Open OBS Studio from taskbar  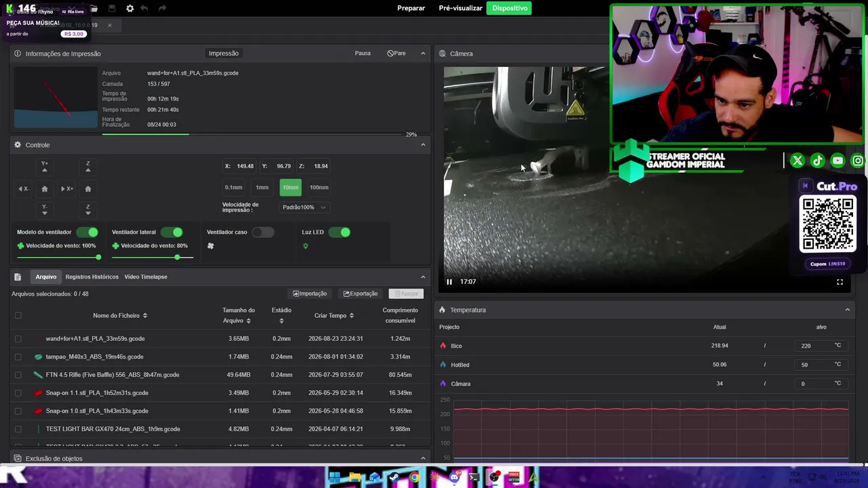coord(494,477)
